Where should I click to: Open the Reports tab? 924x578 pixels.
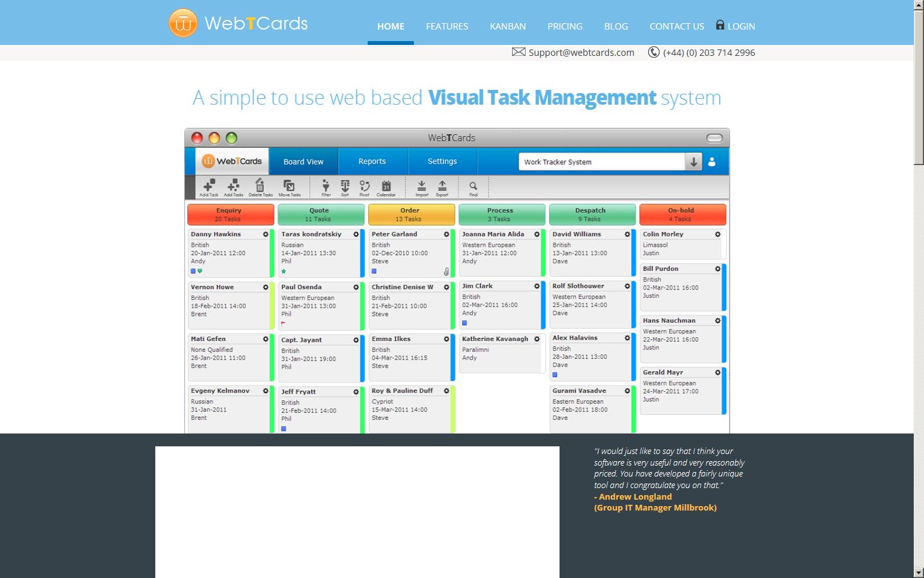[372, 162]
